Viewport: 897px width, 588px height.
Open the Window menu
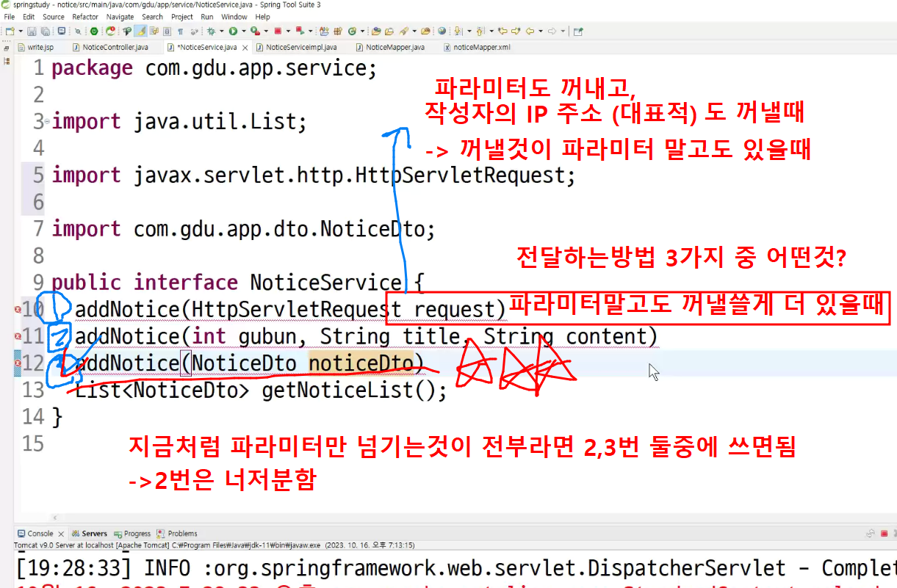234,16
